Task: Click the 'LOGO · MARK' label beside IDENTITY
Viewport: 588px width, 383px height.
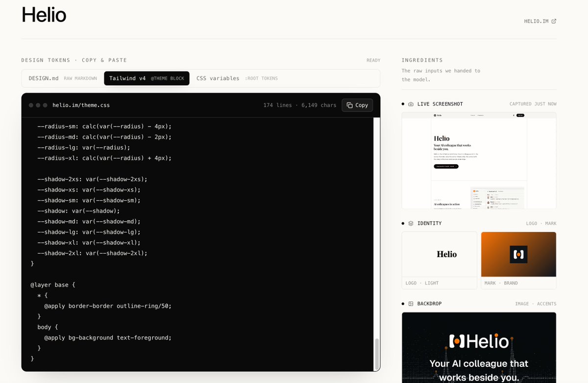Action: coord(541,223)
